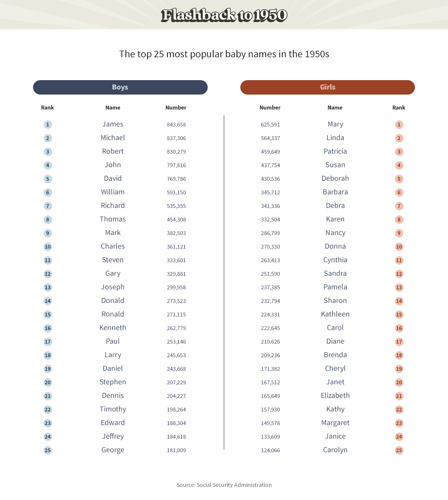The height and width of the screenshot is (500, 448).
Task: Click the blue rank 10 circle for Charles
Action: click(x=48, y=246)
